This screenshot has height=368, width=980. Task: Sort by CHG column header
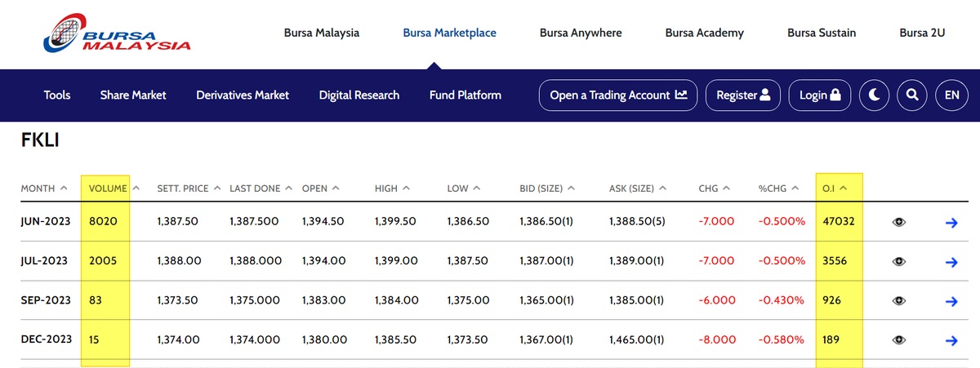tap(715, 188)
